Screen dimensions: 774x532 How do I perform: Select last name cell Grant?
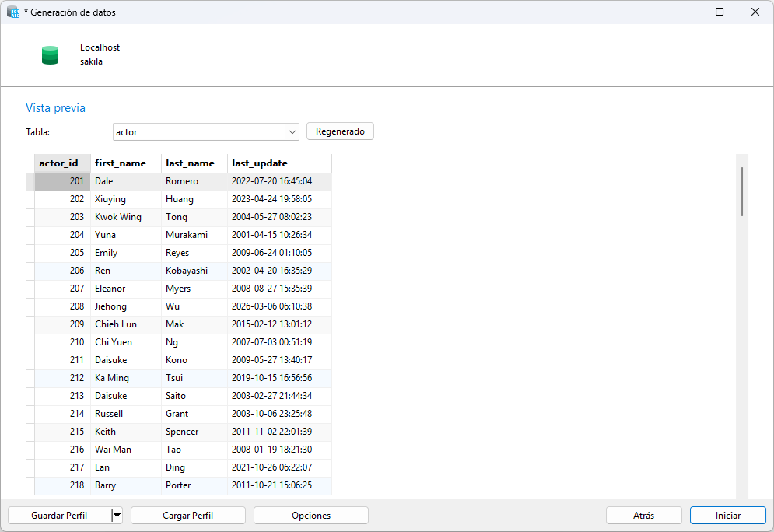click(194, 414)
